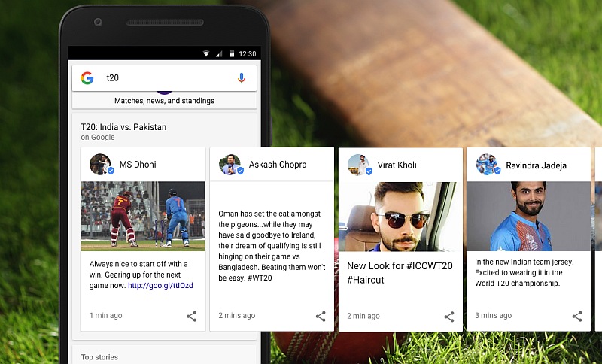602x364 pixels.
Task: Tap 'Always nice to start off' text
Action: 141,275
